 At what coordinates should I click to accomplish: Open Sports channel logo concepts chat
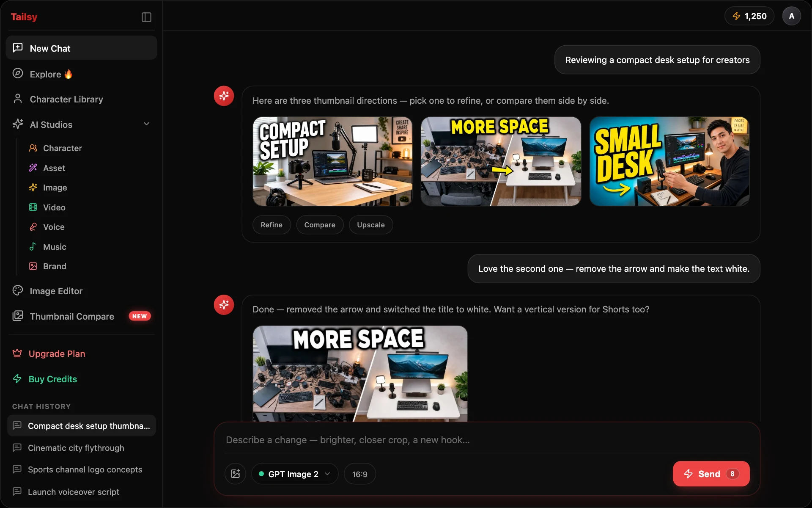click(x=82, y=469)
